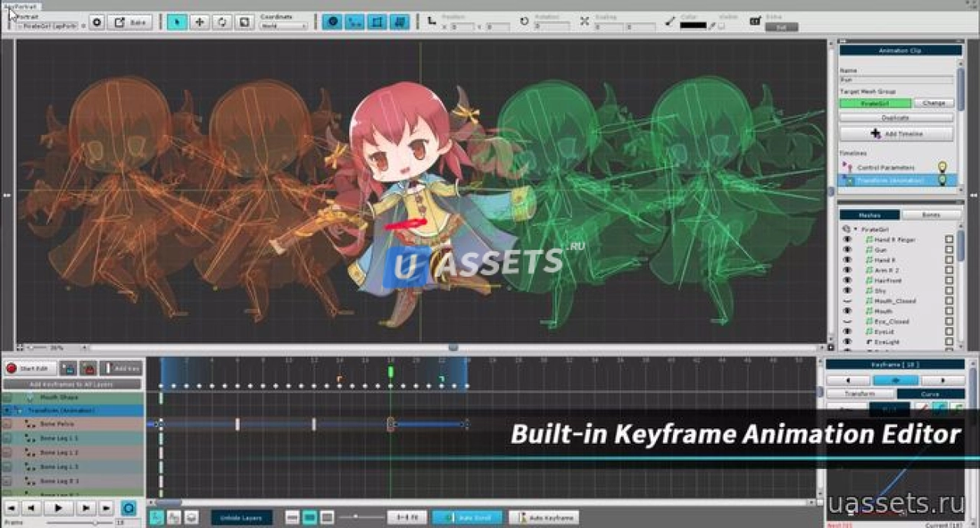Hide the Hand R Finger mesh
This screenshot has width=980, height=528.
click(x=848, y=239)
